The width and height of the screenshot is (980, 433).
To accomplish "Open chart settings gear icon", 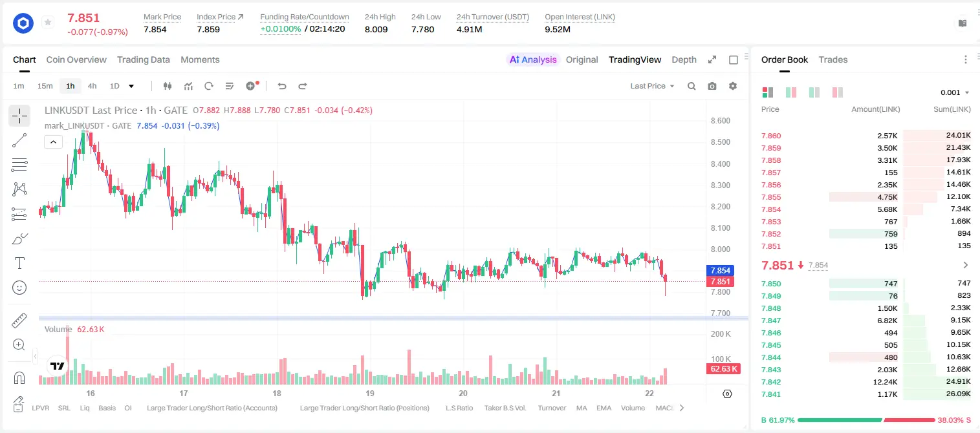I will tap(733, 86).
